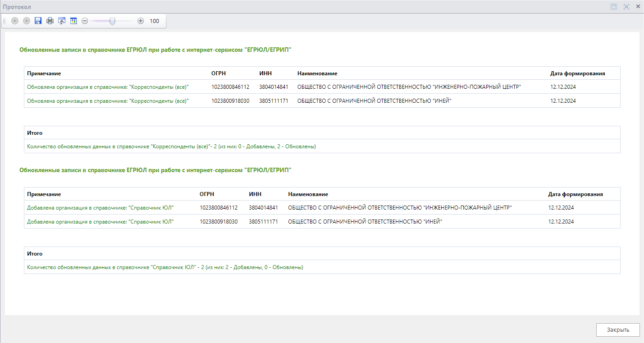This screenshot has width=644, height=343.
Task: Click Обновлена организация note for ИНЖЕНЕРНО-ПОЖАРНЫЙ ЦЕНТР
Action: (108, 87)
